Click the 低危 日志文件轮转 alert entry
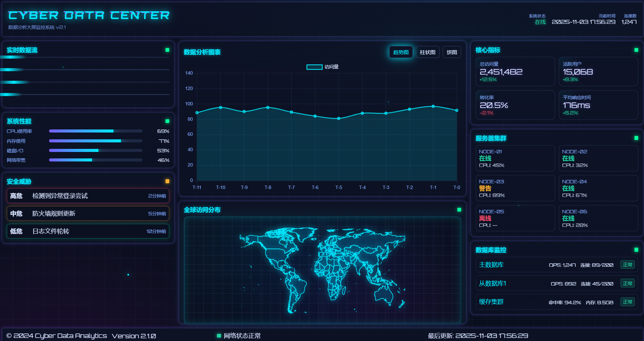 pos(88,231)
